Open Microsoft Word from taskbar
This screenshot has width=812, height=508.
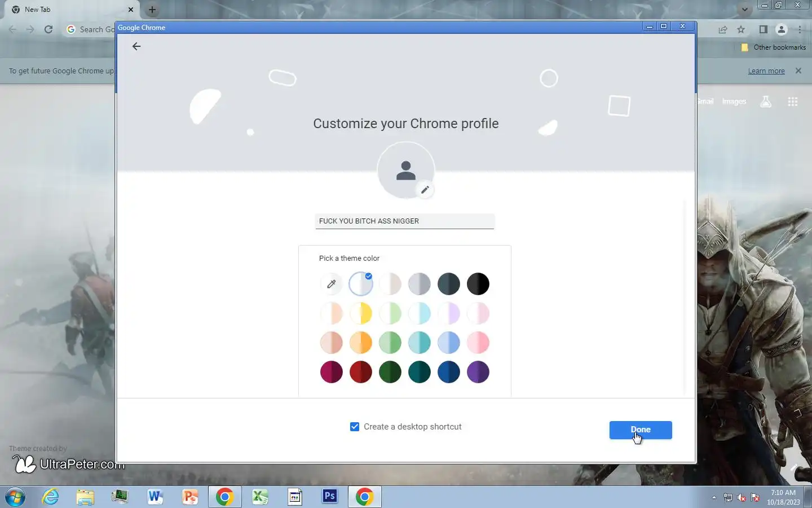click(x=155, y=497)
